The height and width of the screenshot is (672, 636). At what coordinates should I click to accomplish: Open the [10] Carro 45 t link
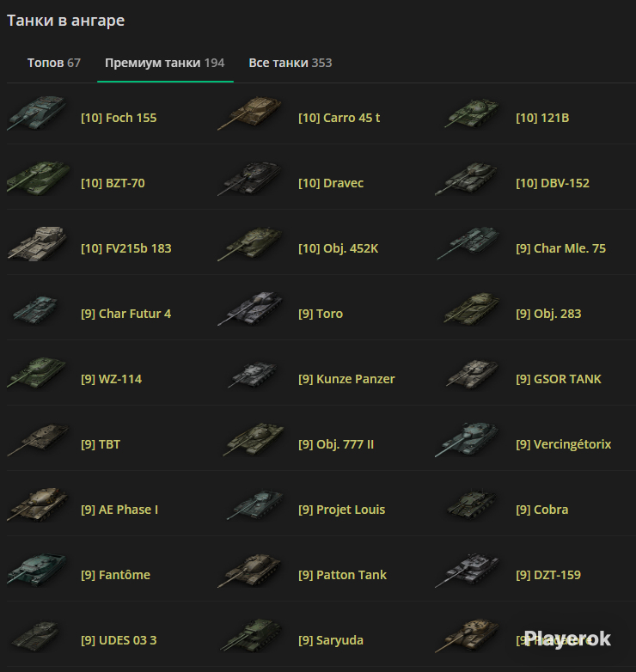click(x=339, y=118)
